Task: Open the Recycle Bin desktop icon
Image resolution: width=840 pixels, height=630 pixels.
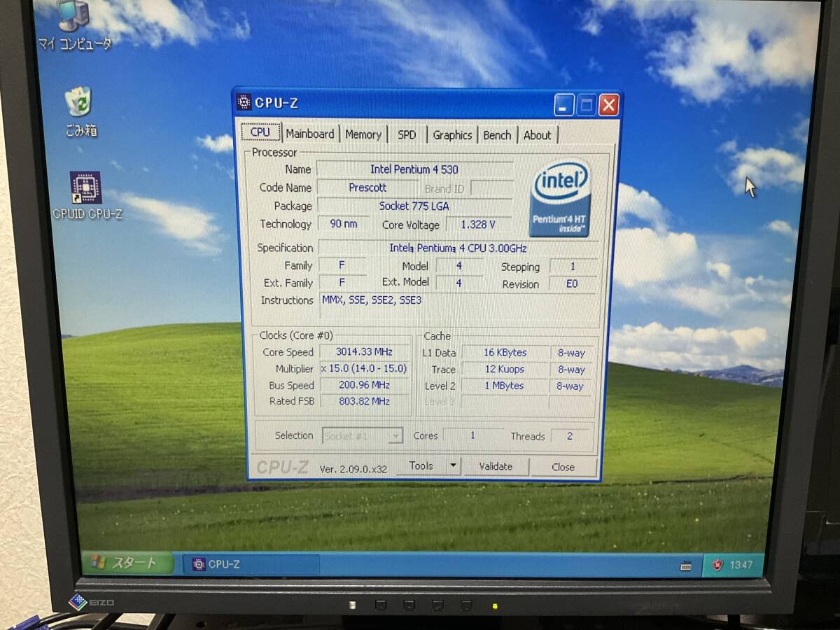Action: 80,111
